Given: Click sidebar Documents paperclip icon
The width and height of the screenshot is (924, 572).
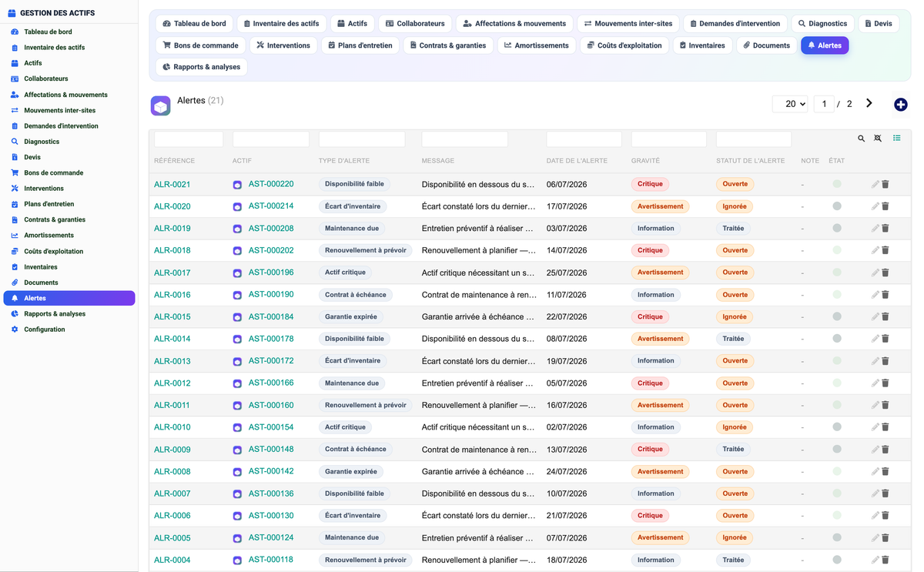Looking at the screenshot, I should (15, 283).
